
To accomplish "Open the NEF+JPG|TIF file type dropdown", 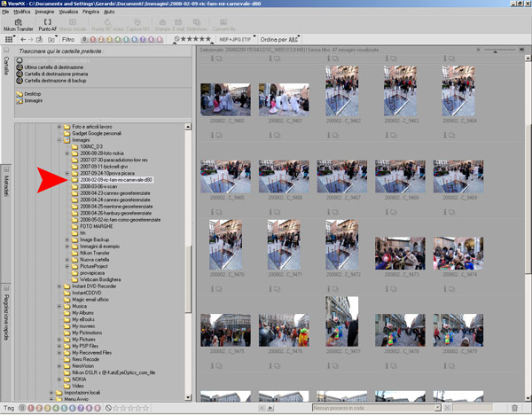I will point(237,39).
